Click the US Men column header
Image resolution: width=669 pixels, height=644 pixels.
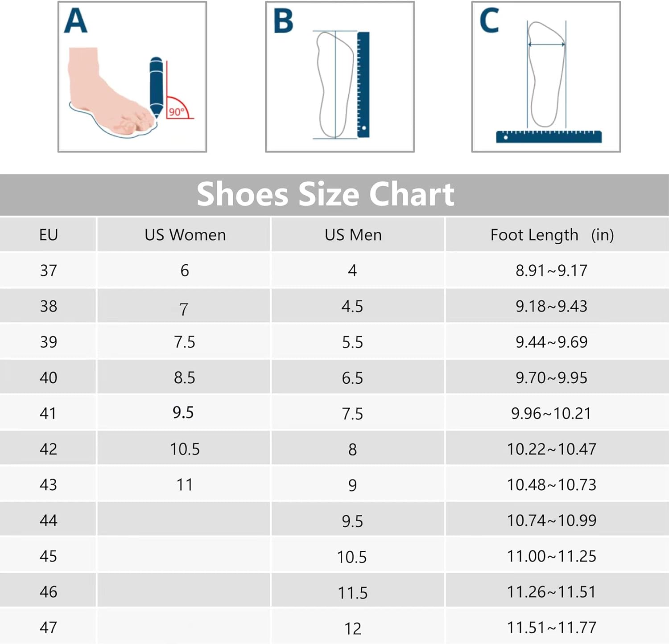tap(353, 235)
